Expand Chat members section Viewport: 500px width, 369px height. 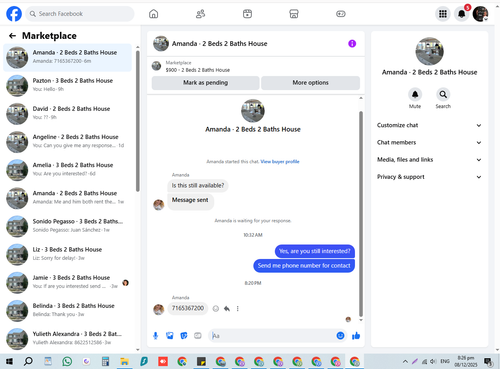429,143
